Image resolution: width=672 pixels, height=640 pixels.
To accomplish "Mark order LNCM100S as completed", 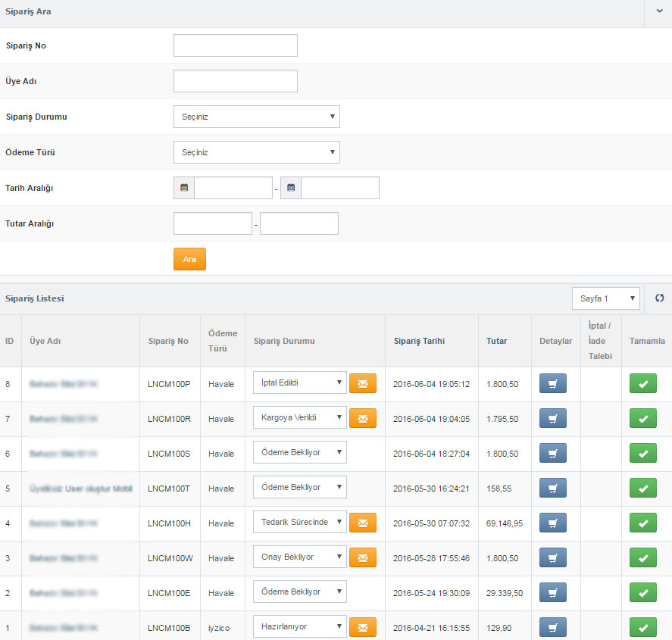I will coord(642,454).
